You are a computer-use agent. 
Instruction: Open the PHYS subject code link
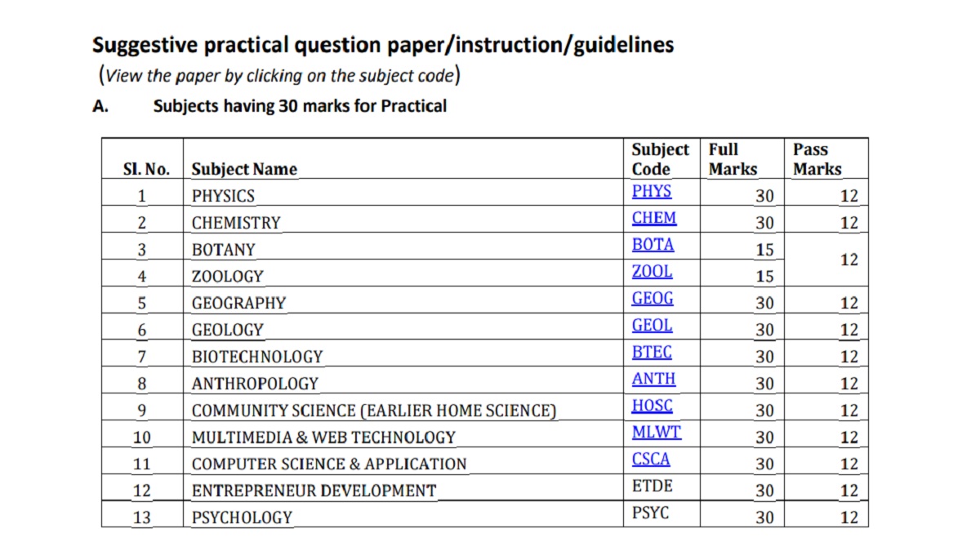pyautogui.click(x=651, y=191)
